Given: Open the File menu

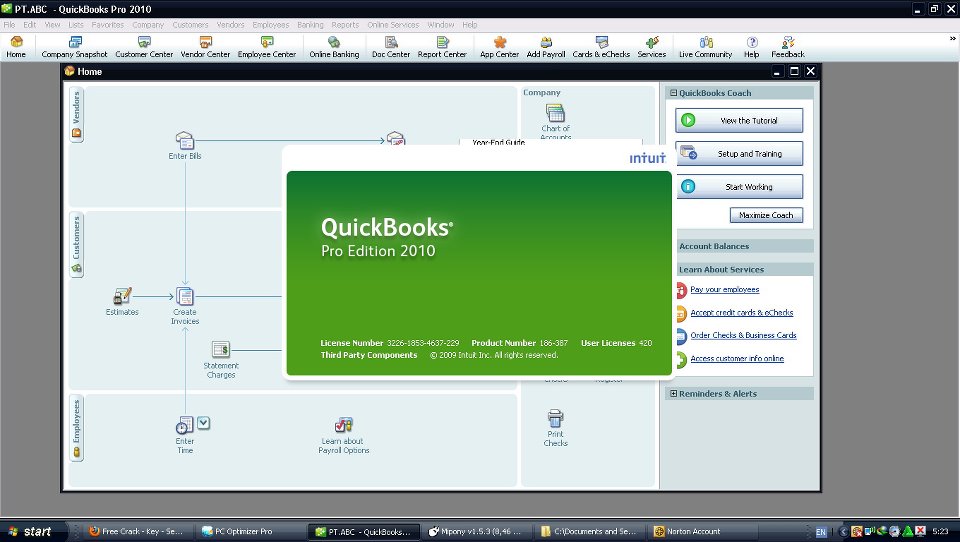Looking at the screenshot, I should [x=9, y=25].
